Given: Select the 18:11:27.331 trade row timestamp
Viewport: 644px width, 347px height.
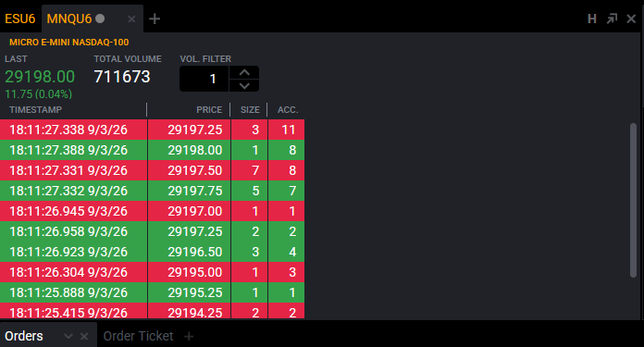Looking at the screenshot, I should click(68, 170).
